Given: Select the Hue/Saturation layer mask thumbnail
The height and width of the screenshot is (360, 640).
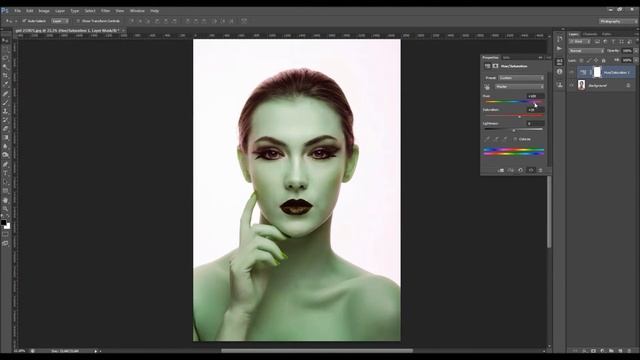Looking at the screenshot, I should (x=597, y=72).
